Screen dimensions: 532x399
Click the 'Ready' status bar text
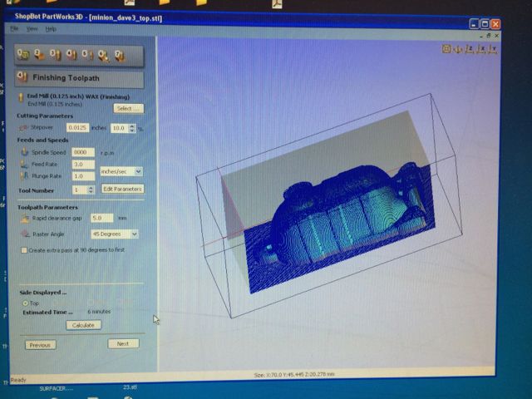(18, 380)
